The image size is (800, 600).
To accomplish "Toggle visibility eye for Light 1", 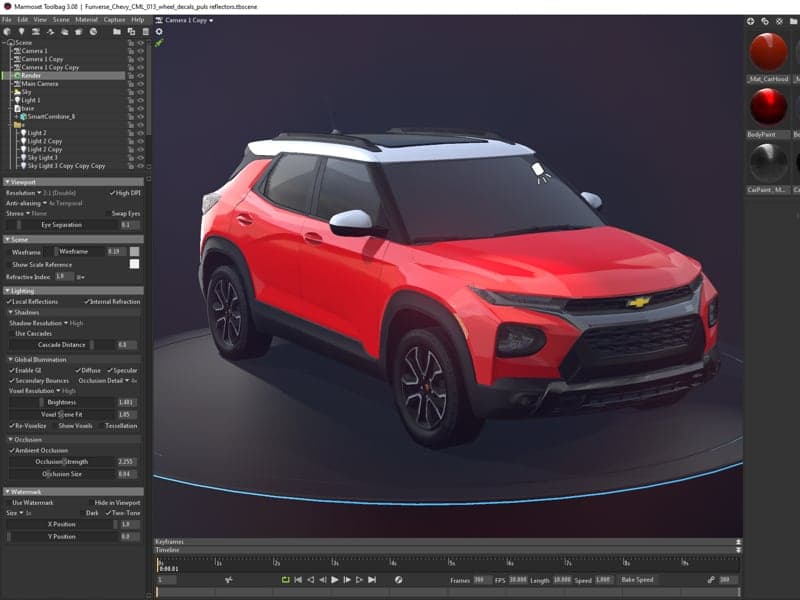I will [x=140, y=100].
